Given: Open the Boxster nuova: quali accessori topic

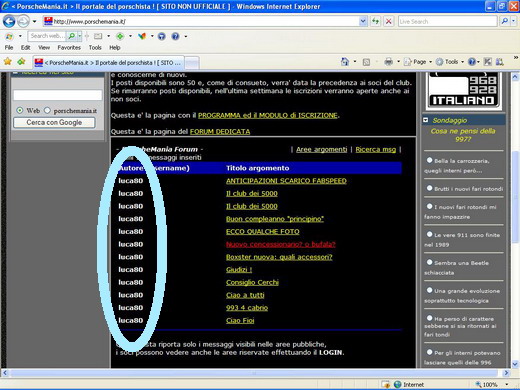Looking at the screenshot, I should 279,257.
